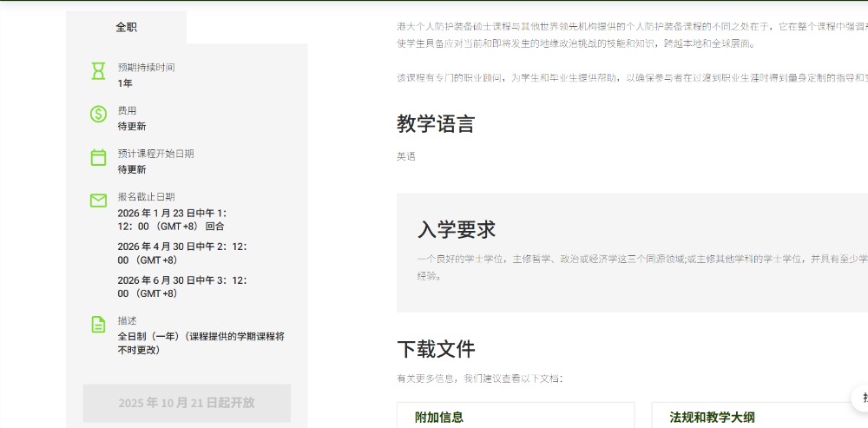
Task: Click the 预期持续时间 label
Action: [x=146, y=67]
